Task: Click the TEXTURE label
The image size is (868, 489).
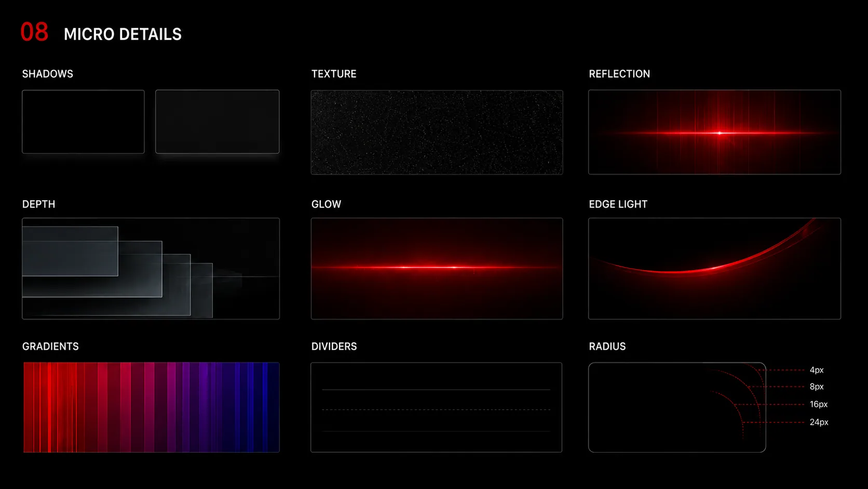Action: (x=334, y=74)
